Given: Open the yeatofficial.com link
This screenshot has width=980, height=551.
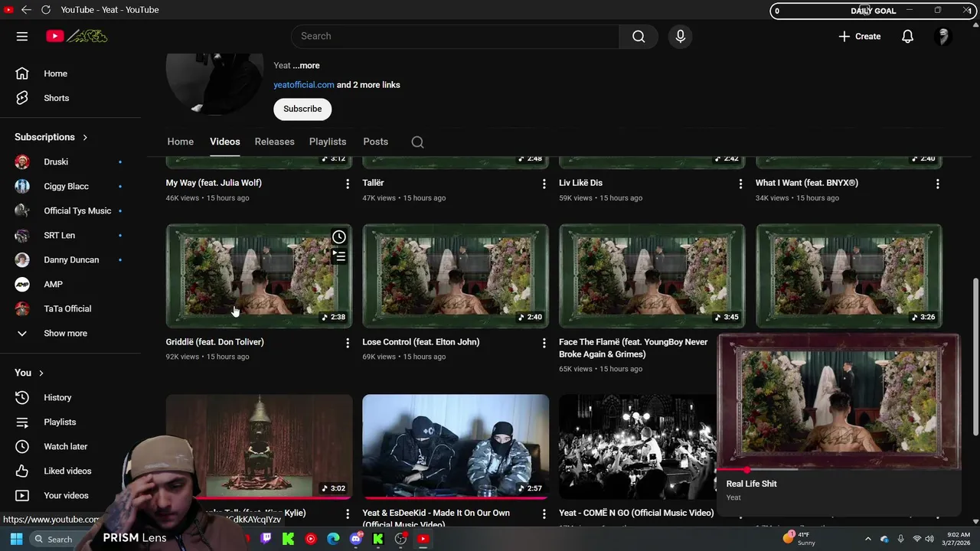Looking at the screenshot, I should tap(304, 85).
